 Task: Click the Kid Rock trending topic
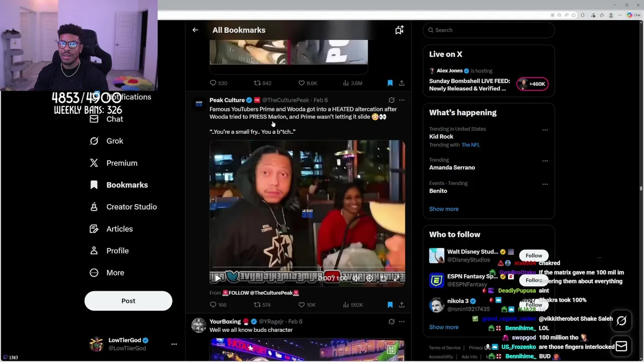click(441, 137)
